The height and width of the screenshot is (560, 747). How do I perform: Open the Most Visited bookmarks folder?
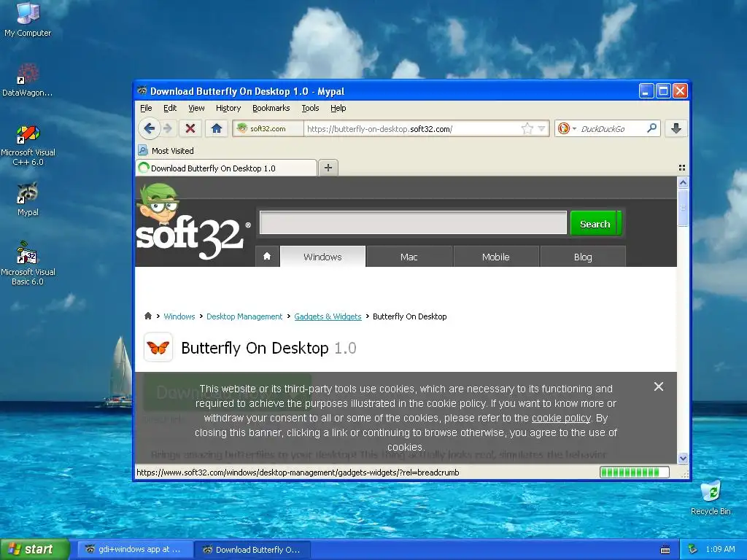pyautogui.click(x=166, y=150)
